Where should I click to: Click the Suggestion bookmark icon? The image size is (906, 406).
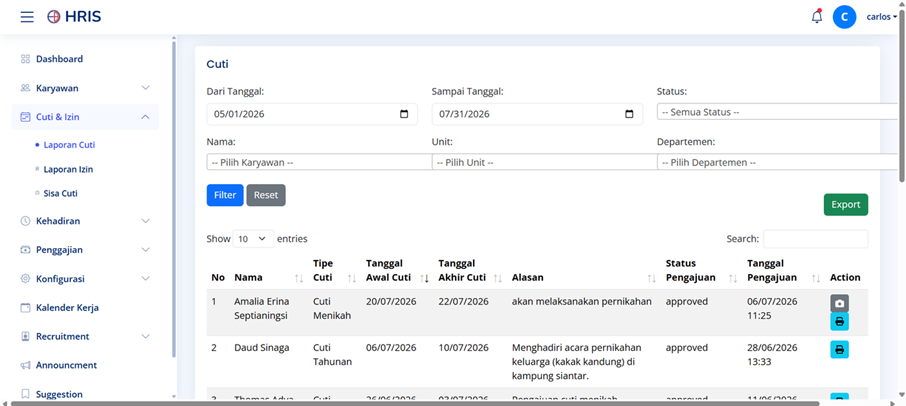click(25, 394)
